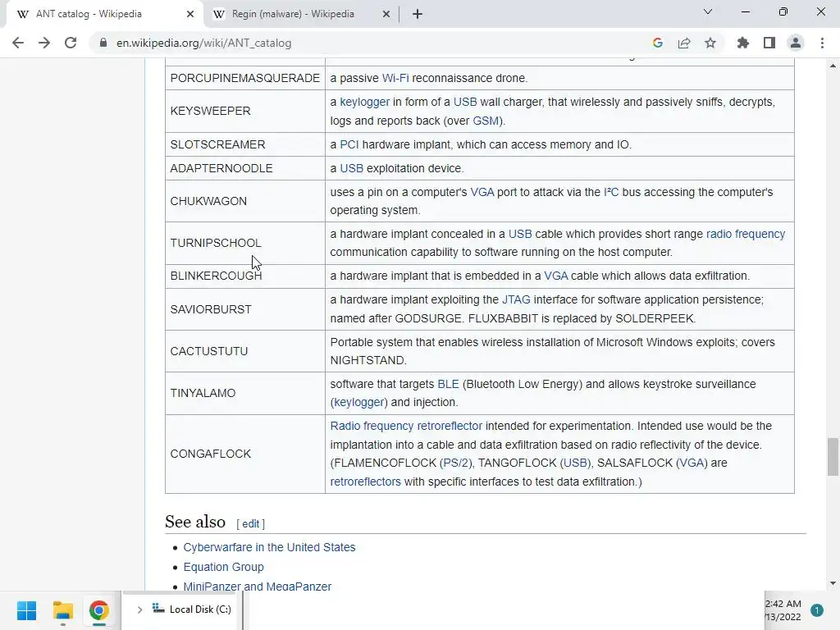Open the radio frequency link in TURNIPSCHOOL row
The width and height of the screenshot is (840, 630).
point(746,234)
